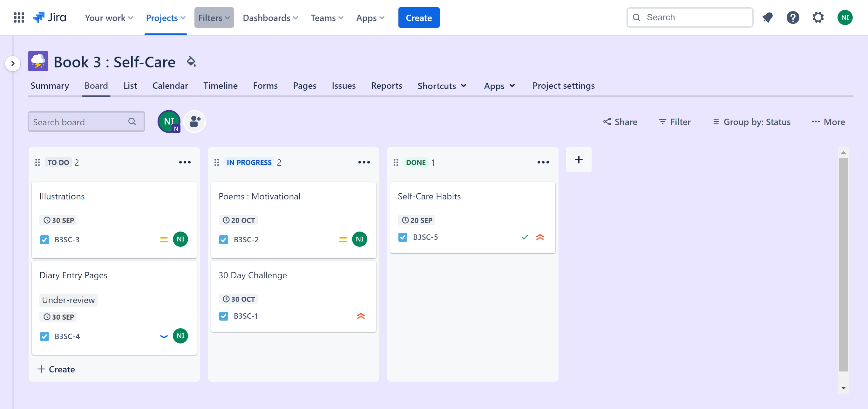
Task: Open the app switcher grid icon
Action: pos(19,17)
